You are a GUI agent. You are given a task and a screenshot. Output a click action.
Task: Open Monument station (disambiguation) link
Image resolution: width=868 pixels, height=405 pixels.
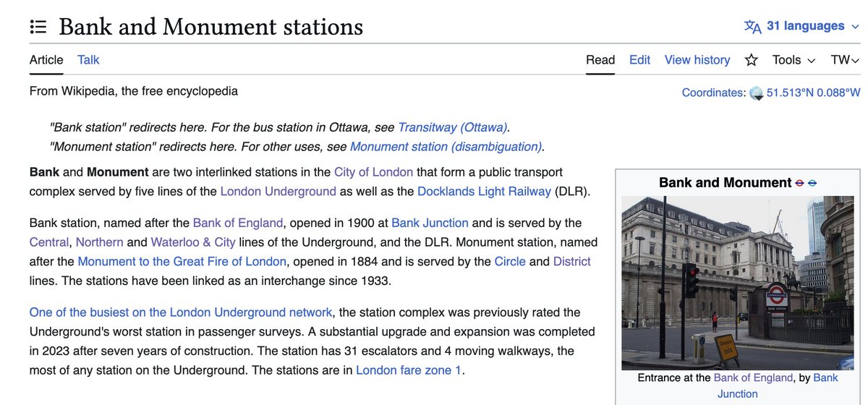tap(446, 146)
